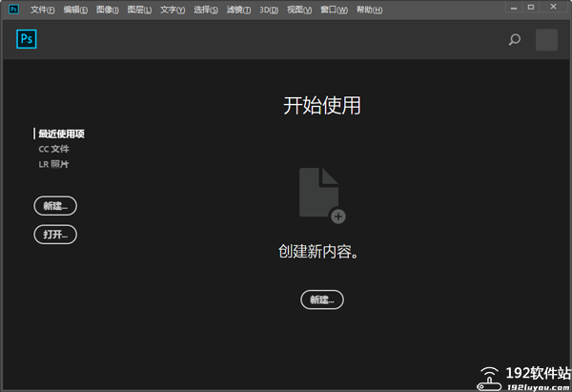The height and width of the screenshot is (392, 572).
Task: Open the 视图(V) menu
Action: tap(299, 10)
